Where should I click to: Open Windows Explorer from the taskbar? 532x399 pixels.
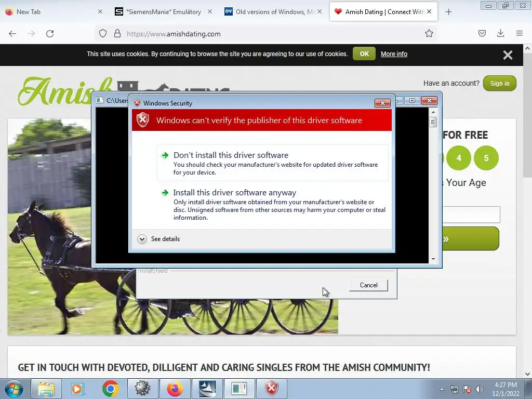[x=46, y=389]
